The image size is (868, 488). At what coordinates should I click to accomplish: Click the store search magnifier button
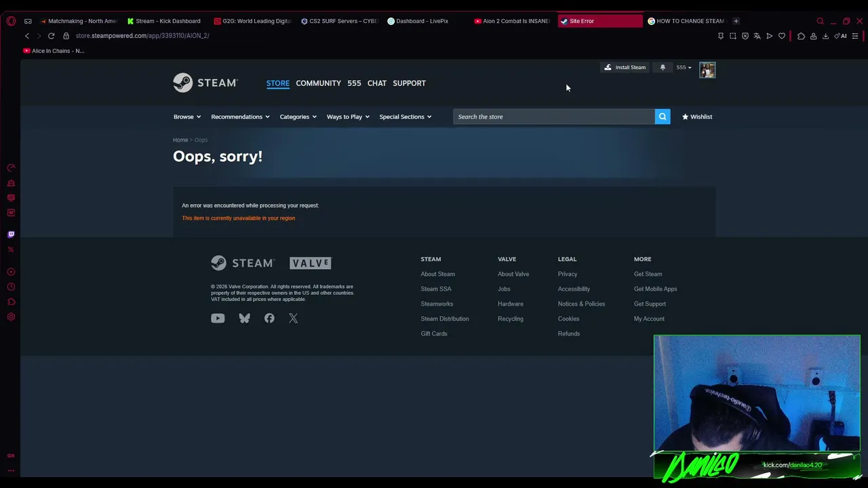[663, 117]
